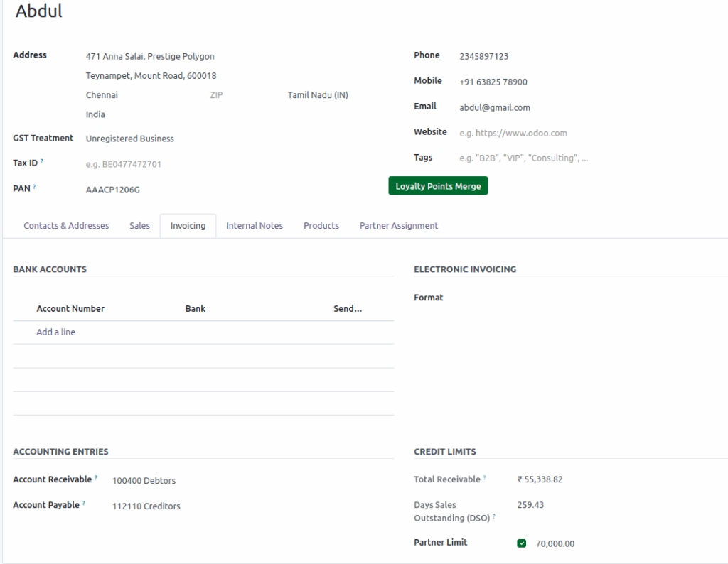Viewport: 728px width, 564px height.
Task: Disable the Partner Limit checkbox
Action: tap(521, 543)
